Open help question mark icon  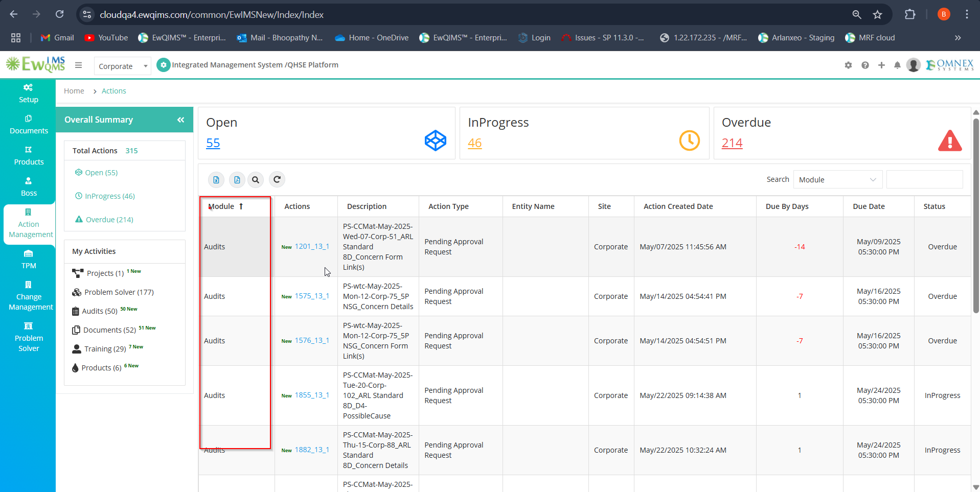(865, 65)
